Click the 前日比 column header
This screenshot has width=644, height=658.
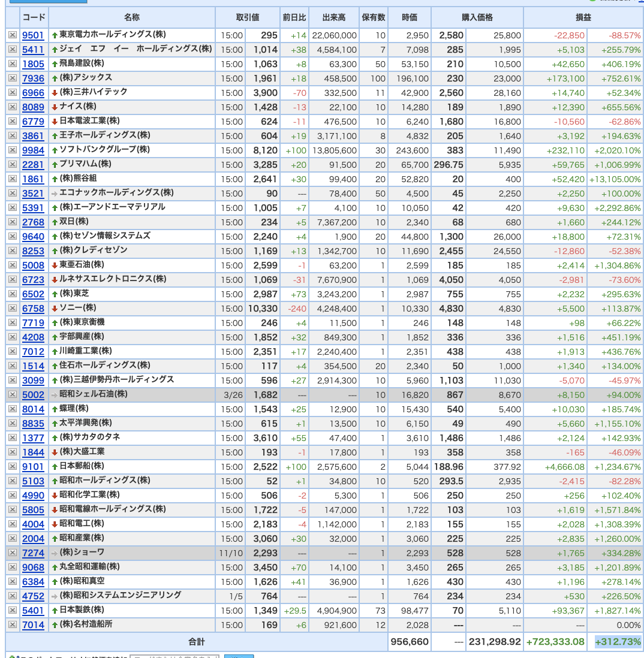(294, 17)
